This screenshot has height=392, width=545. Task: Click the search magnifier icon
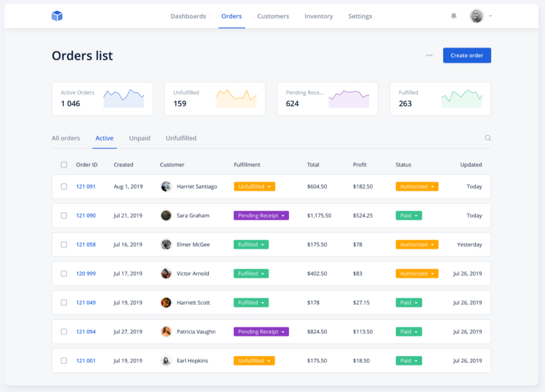488,138
